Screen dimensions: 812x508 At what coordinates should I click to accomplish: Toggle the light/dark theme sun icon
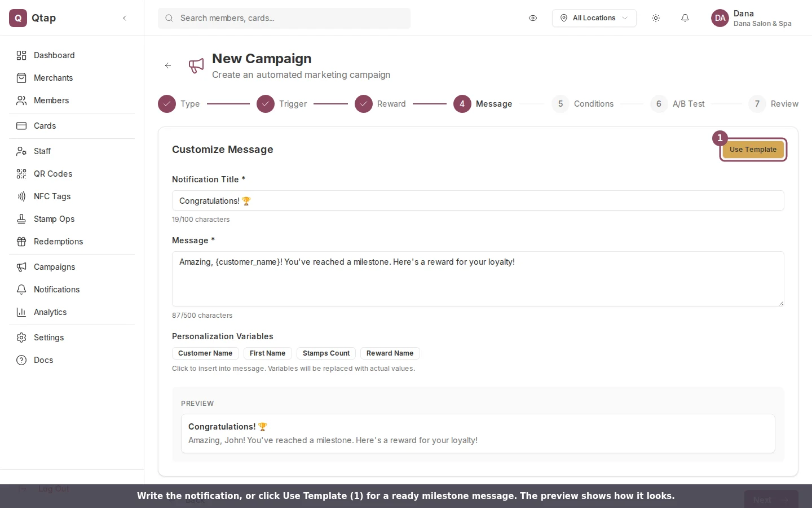click(x=656, y=18)
